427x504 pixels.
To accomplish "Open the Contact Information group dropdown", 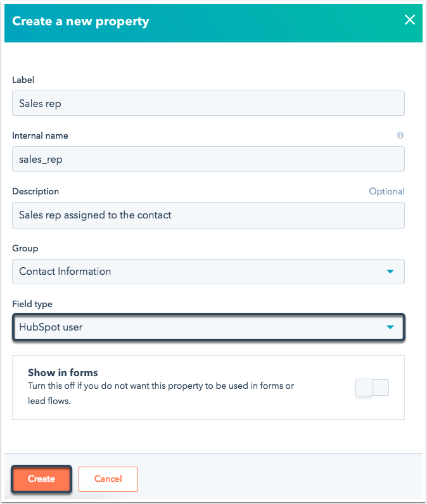I will (x=208, y=272).
